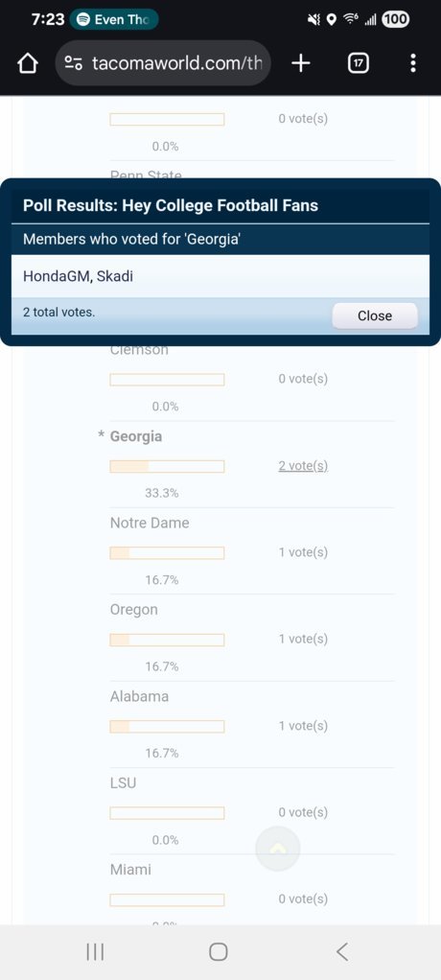Viewport: 441px width, 980px height.
Task: Tap the site info icon in address bar
Action: [74, 63]
